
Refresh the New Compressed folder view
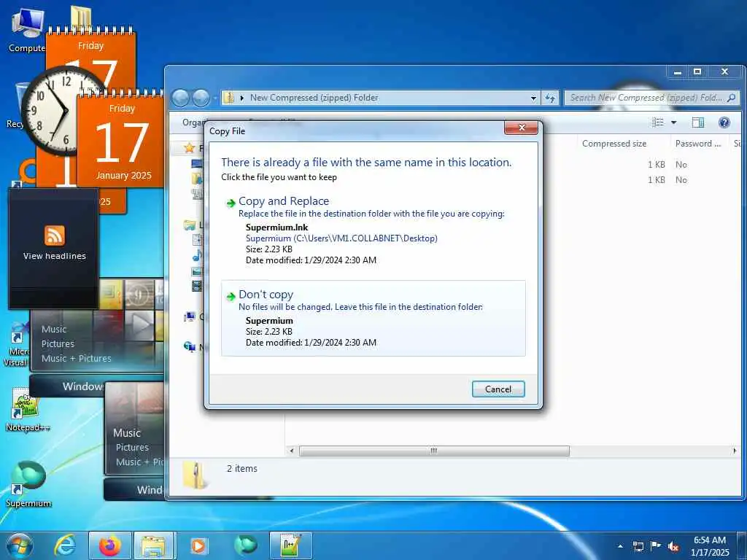click(550, 98)
